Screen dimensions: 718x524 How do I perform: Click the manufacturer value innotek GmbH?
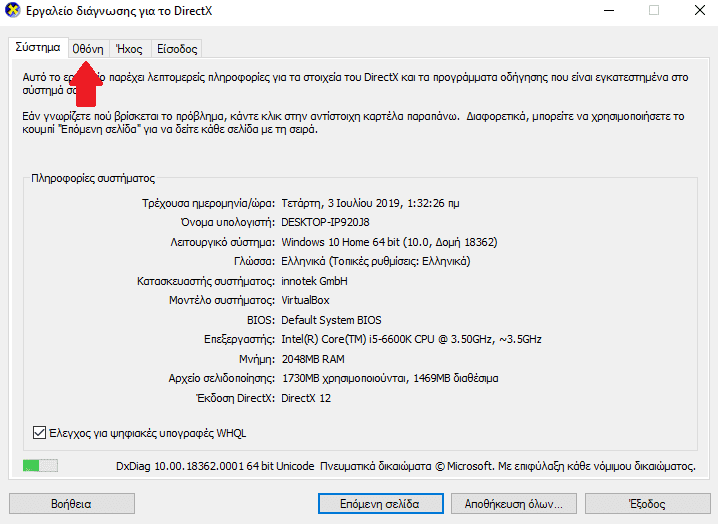[314, 281]
